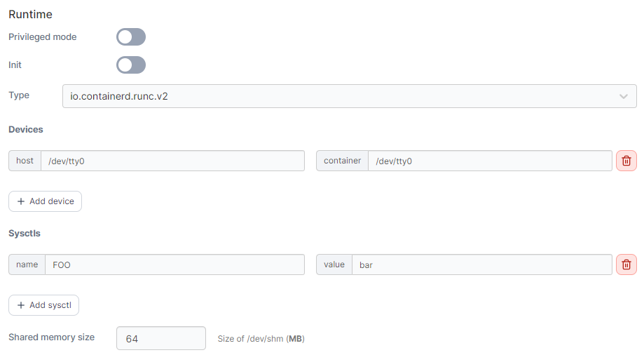Image resolution: width=644 pixels, height=355 pixels.
Task: Expand the runtime Type dropdown chevron
Action: 623,96
